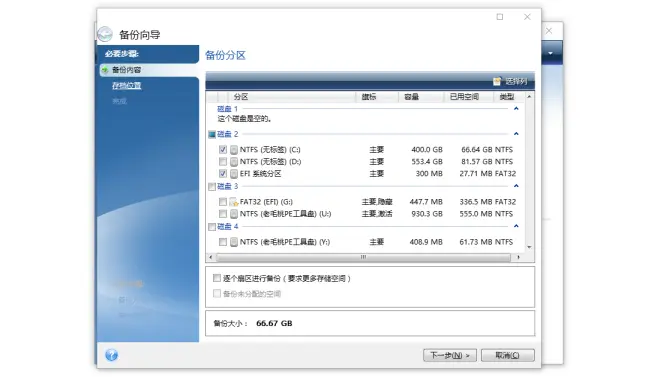Click the drive icon of EFI 系统分区
The height and width of the screenshot is (377, 660).
[234, 173]
